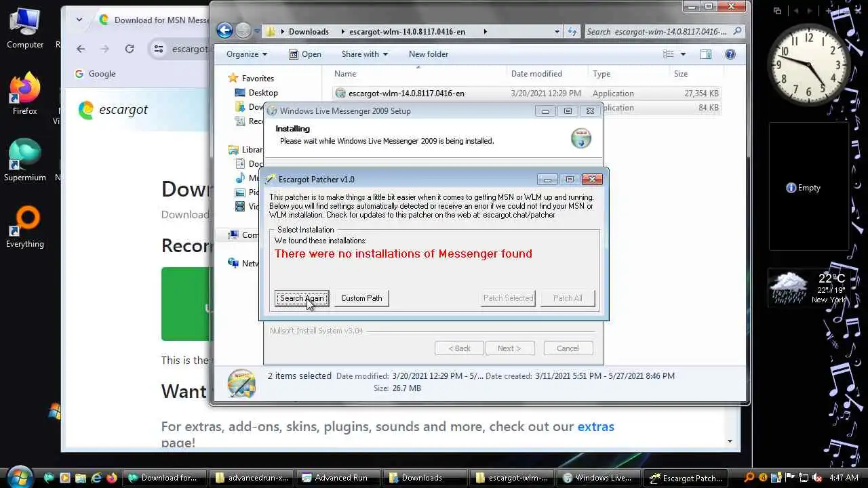Follow the extras link on the webpage
The image size is (868, 488).
(595, 426)
